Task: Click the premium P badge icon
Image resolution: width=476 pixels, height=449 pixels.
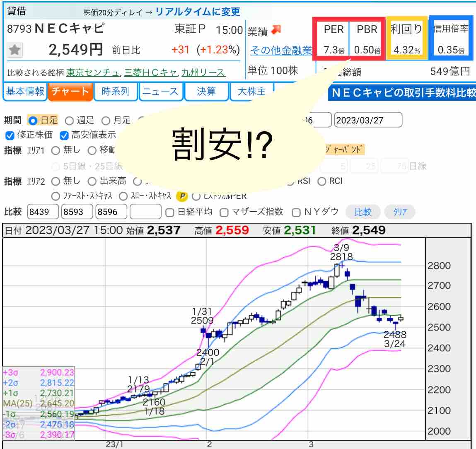Action: tap(182, 196)
